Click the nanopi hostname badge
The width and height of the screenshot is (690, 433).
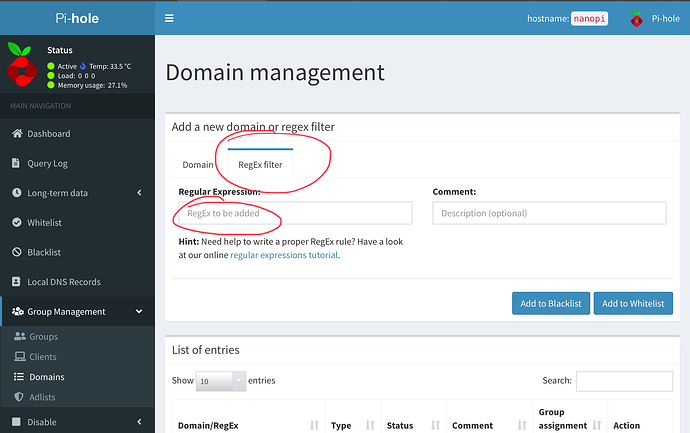tap(589, 18)
